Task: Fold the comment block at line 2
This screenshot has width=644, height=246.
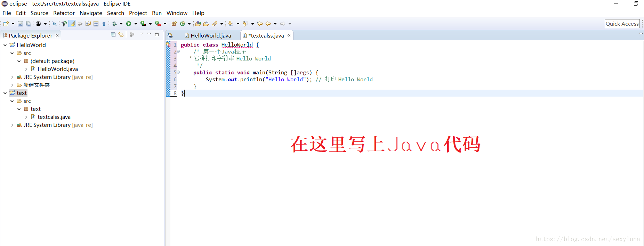Action: (178, 51)
